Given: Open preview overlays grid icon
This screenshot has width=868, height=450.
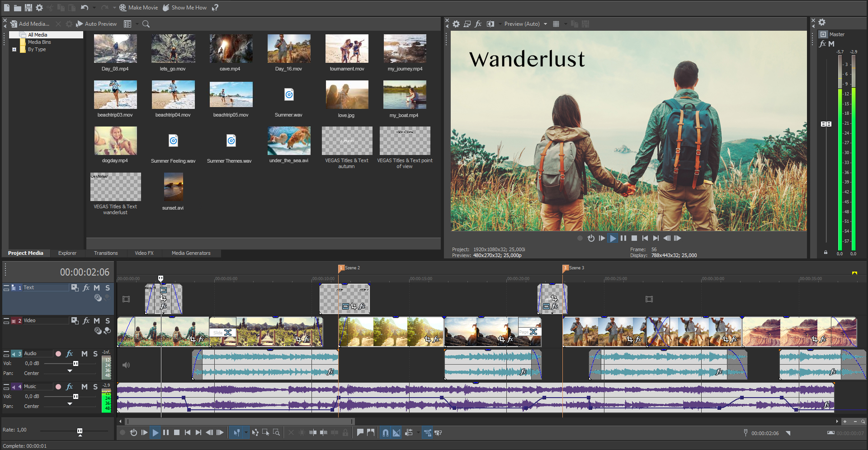Looking at the screenshot, I should 556,24.
